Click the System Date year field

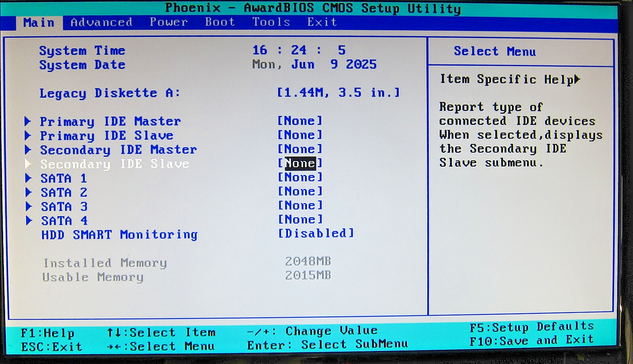pos(361,64)
